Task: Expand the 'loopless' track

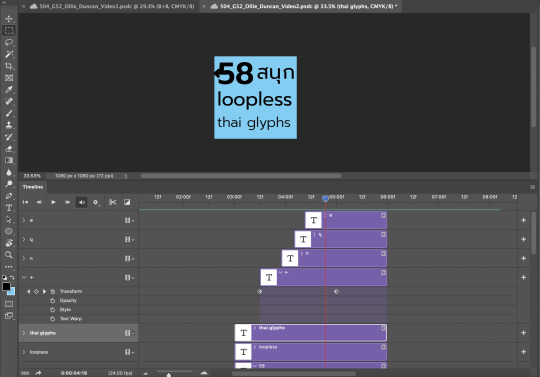Action: click(x=24, y=352)
